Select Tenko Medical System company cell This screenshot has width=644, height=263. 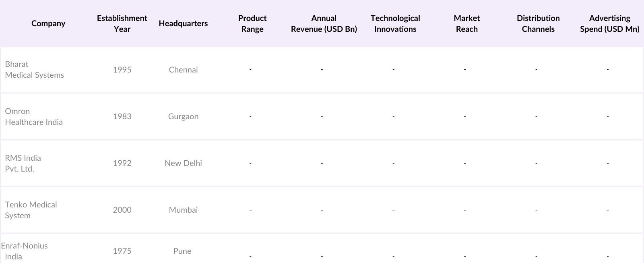point(31,210)
